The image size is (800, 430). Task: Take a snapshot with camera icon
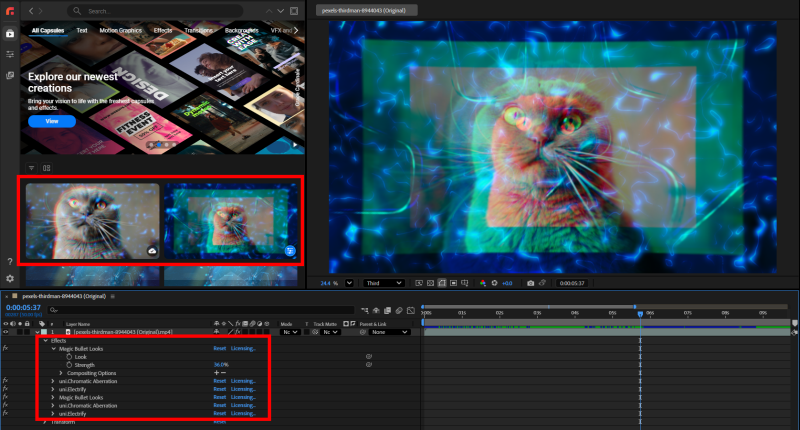click(531, 283)
